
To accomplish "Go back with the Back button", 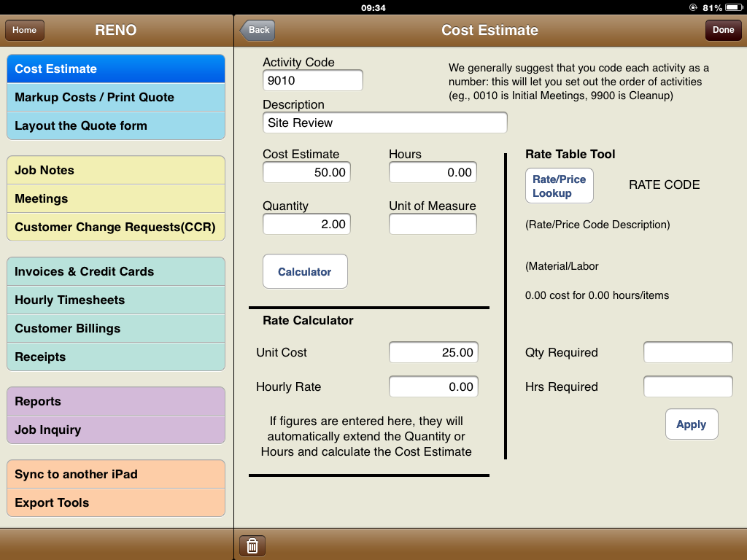I will [258, 30].
